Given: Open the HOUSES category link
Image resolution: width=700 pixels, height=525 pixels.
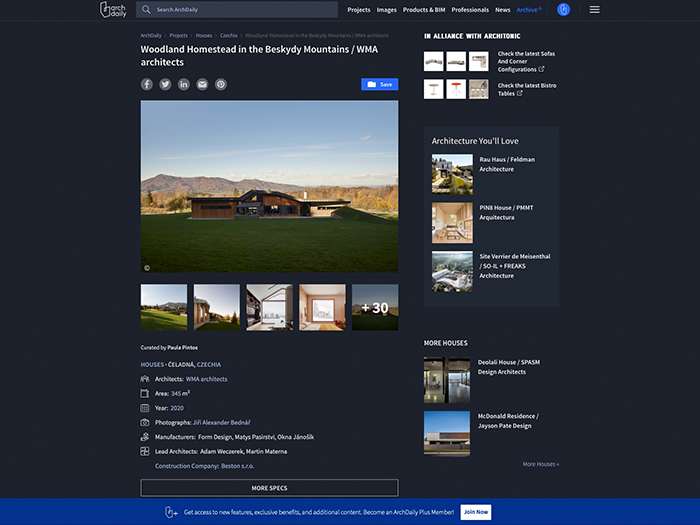Looking at the screenshot, I should pyautogui.click(x=152, y=364).
